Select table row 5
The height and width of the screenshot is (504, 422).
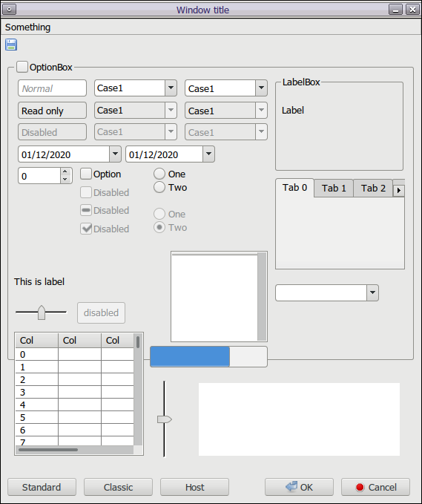(x=74, y=418)
